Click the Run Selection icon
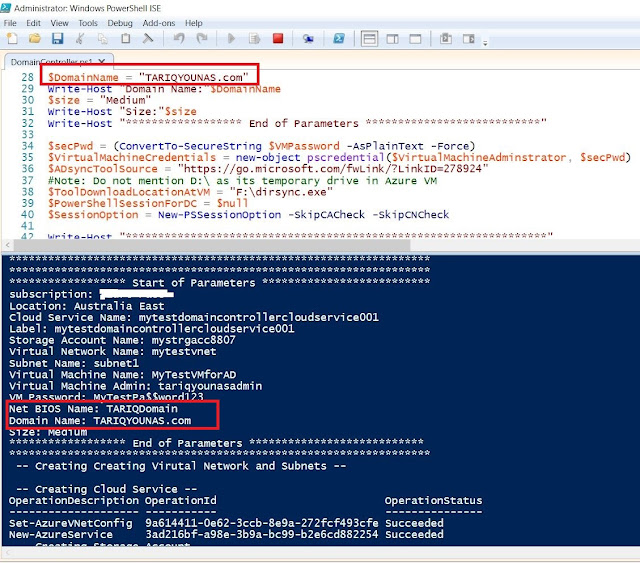 pyautogui.click(x=255, y=39)
